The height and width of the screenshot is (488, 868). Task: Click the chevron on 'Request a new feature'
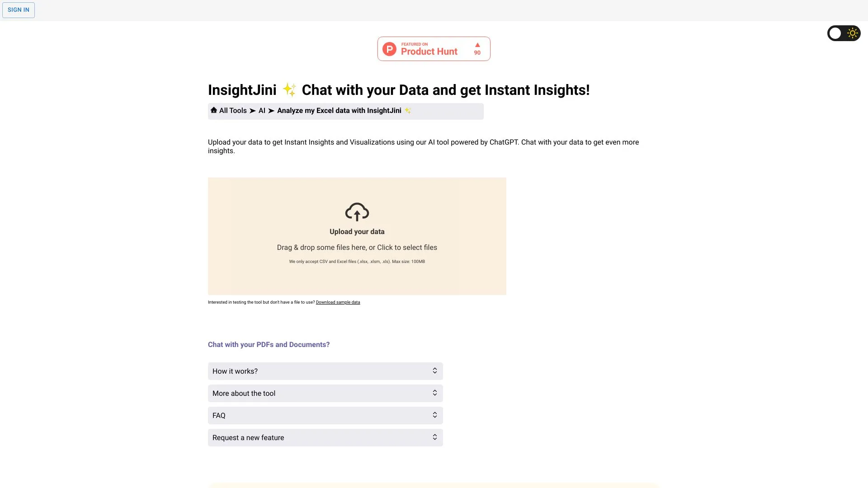coord(434,437)
